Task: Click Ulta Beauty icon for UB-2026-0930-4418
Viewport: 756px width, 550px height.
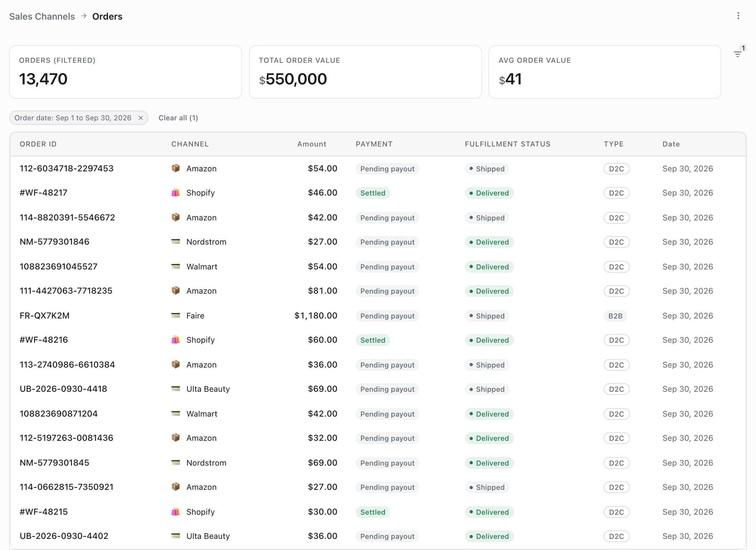Action: [x=176, y=389]
